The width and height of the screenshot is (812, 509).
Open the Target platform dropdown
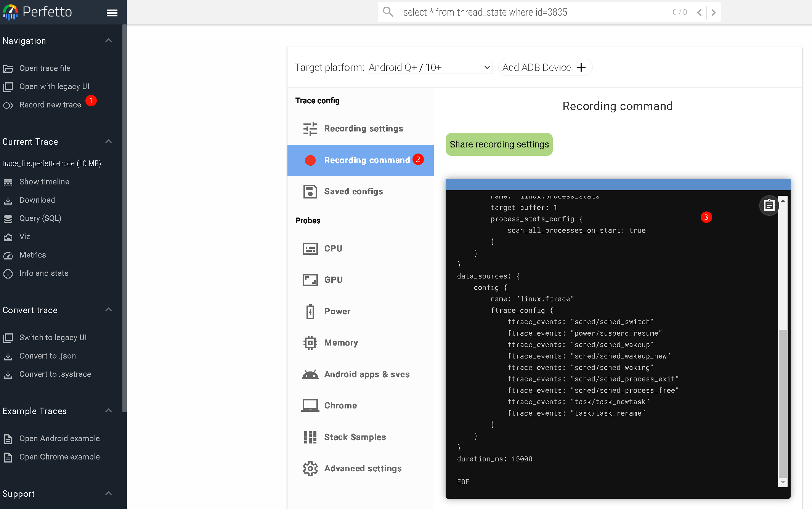[429, 67]
